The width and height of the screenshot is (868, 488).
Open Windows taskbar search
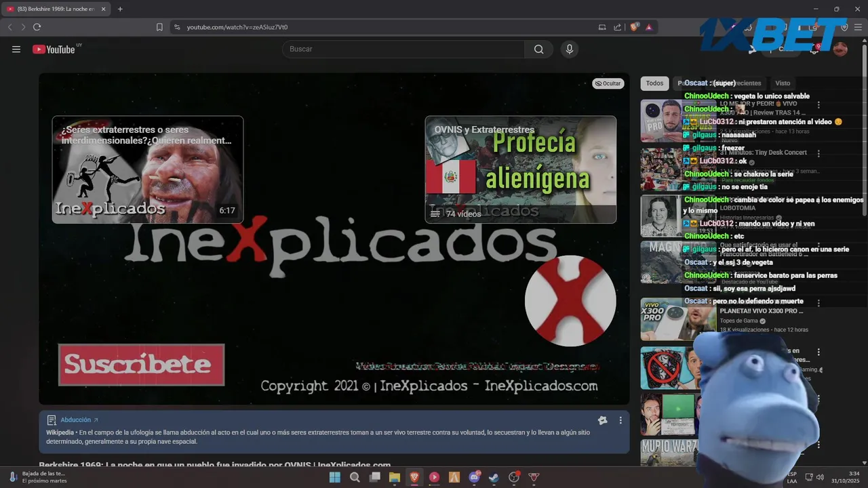click(355, 477)
